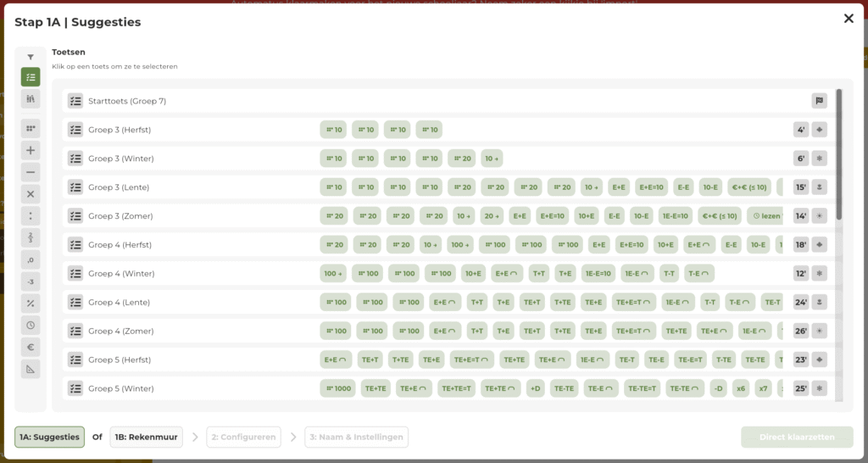Click the lezen clock tag in Groep 3 (Zomer)
Screen dimensions: 868x463
click(765, 216)
